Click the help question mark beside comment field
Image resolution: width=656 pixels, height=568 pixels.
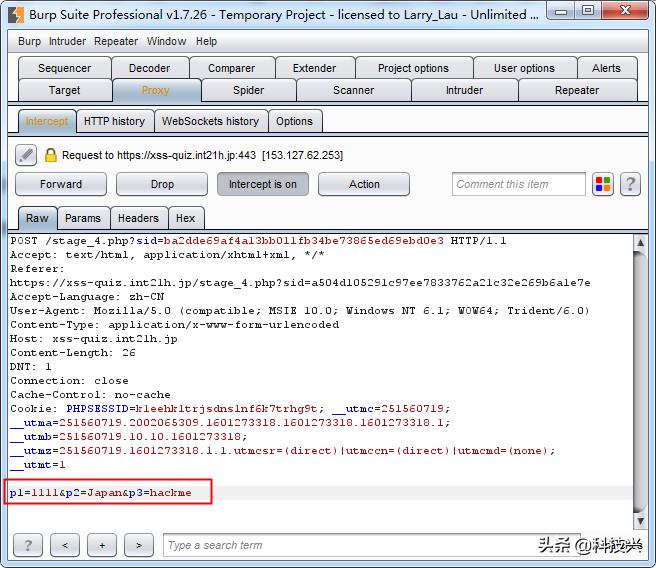[630, 184]
